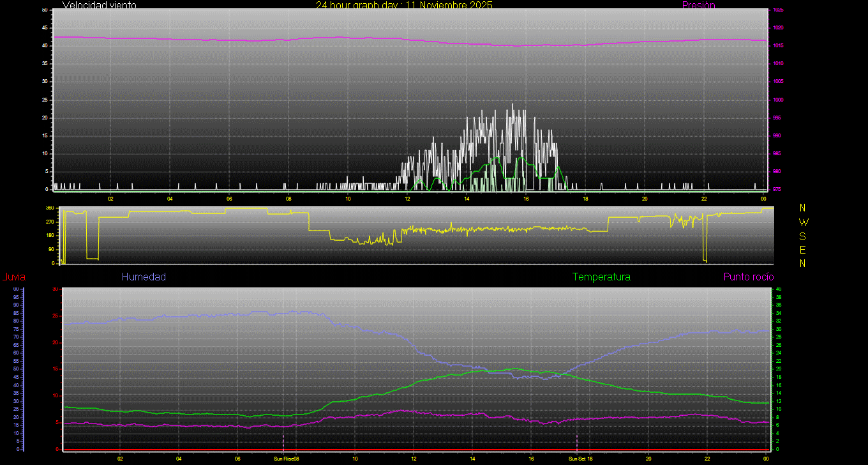The width and height of the screenshot is (868, 465).
Task: Click the 'Velocidad viento' label
Action: (x=99, y=5)
